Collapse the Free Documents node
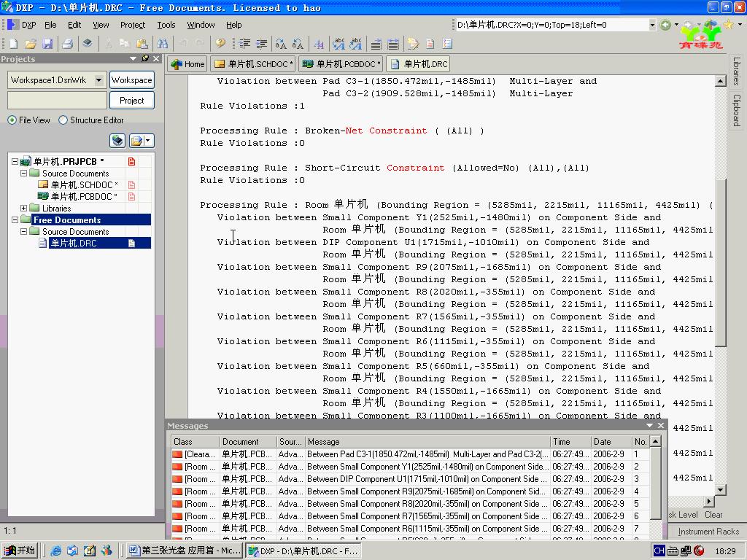The height and width of the screenshot is (560, 747). pyautogui.click(x=15, y=220)
